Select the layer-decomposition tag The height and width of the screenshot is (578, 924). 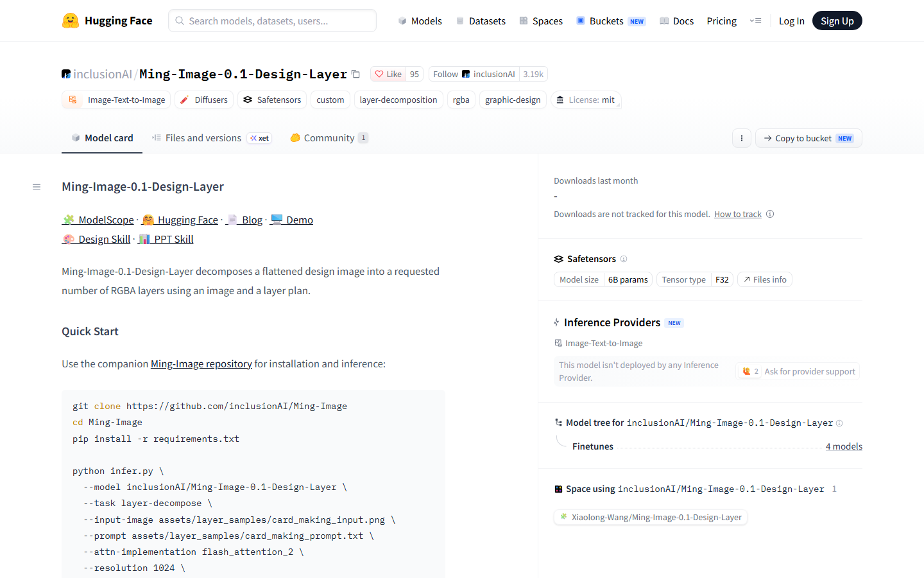398,100
